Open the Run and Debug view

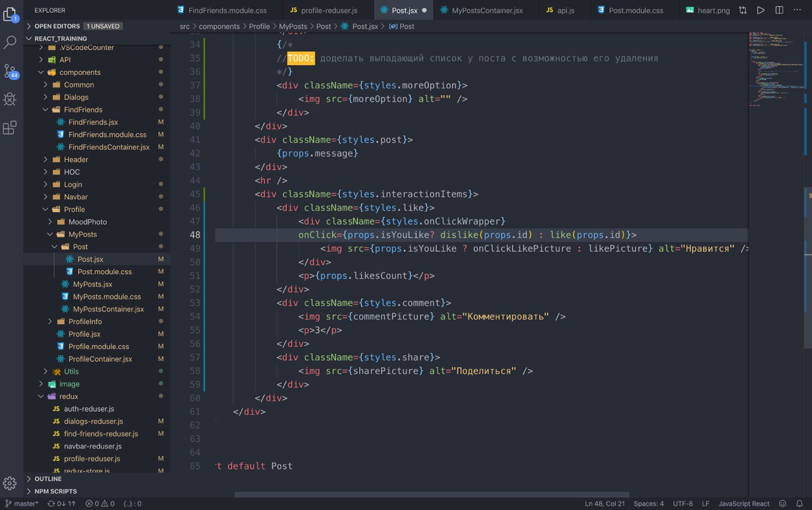[x=10, y=99]
